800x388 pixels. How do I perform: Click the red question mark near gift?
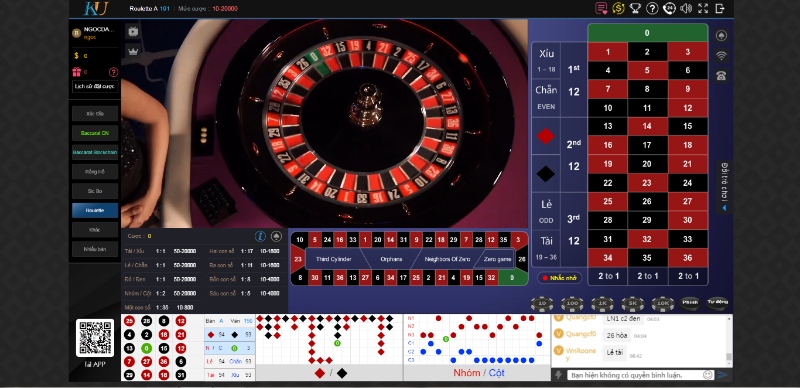click(x=114, y=72)
